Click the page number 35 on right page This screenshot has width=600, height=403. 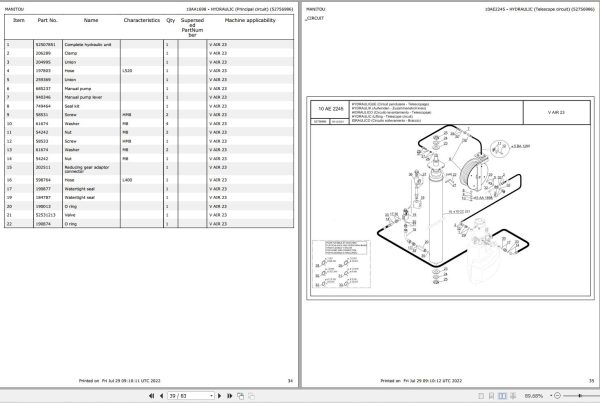592,381
